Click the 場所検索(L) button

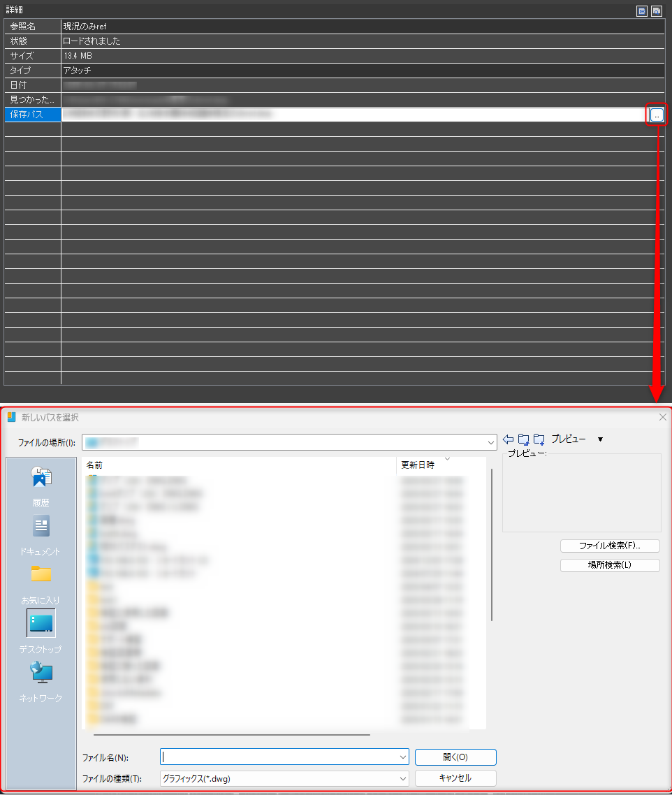tap(609, 565)
